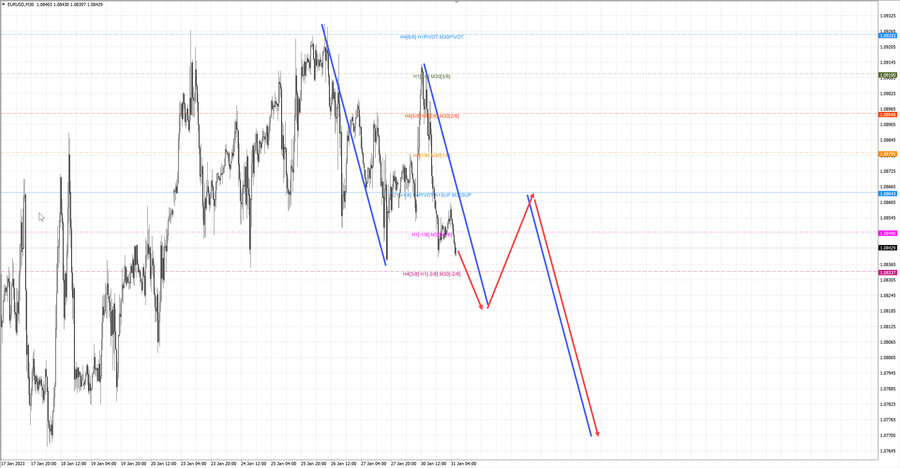
Task: Select the blue H4[8/8] H1PIVOT M30PIVOT level label
Action: (432, 37)
